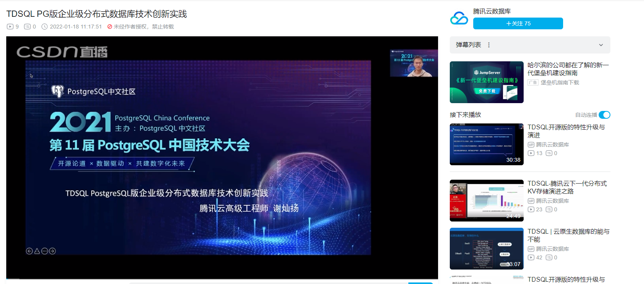
Task: Click the next-slide arrow in the video
Action: (52, 251)
